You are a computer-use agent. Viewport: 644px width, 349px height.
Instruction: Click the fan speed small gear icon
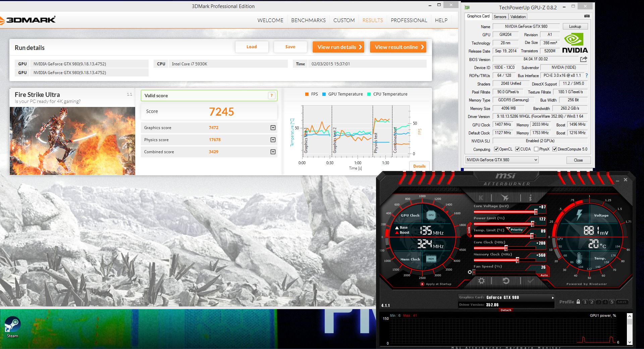[x=470, y=272]
